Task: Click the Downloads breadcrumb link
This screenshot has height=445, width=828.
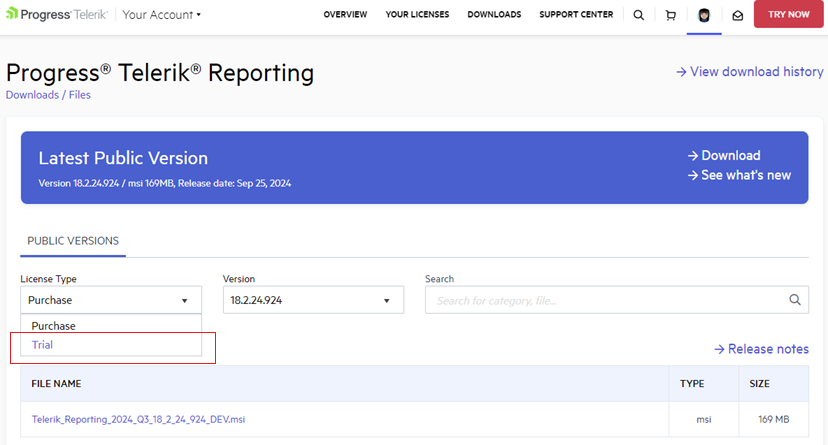Action: pyautogui.click(x=32, y=95)
